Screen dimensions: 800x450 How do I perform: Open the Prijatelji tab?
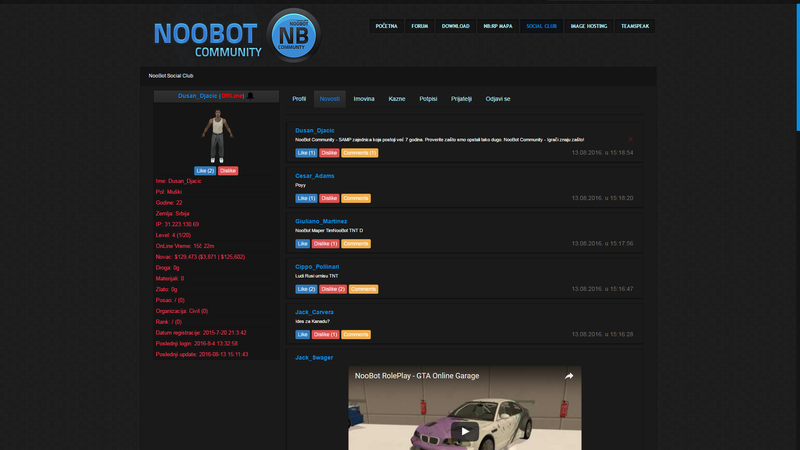pos(461,99)
